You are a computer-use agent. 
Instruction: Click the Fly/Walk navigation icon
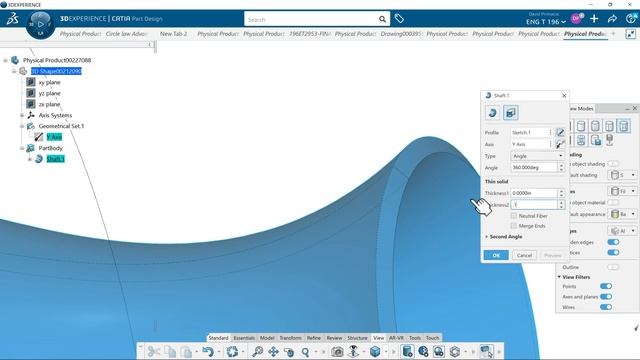click(353, 351)
